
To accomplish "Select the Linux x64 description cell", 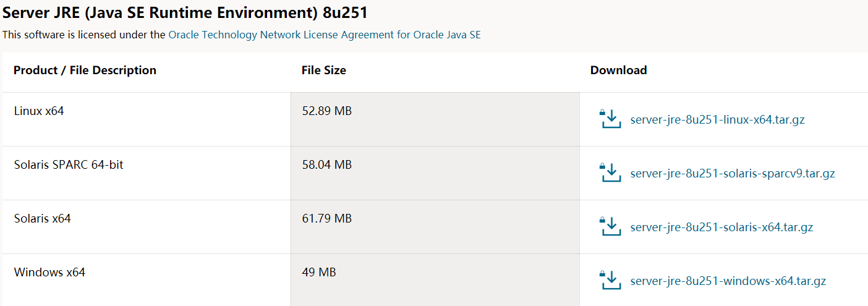I will (39, 111).
